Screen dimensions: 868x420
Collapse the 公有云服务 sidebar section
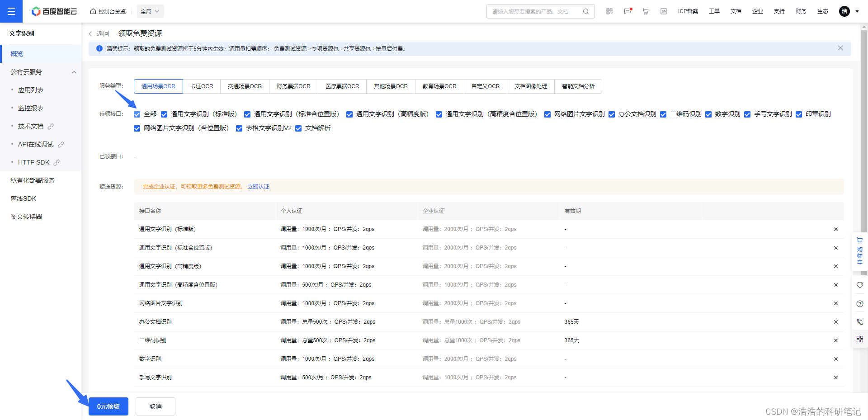74,72
